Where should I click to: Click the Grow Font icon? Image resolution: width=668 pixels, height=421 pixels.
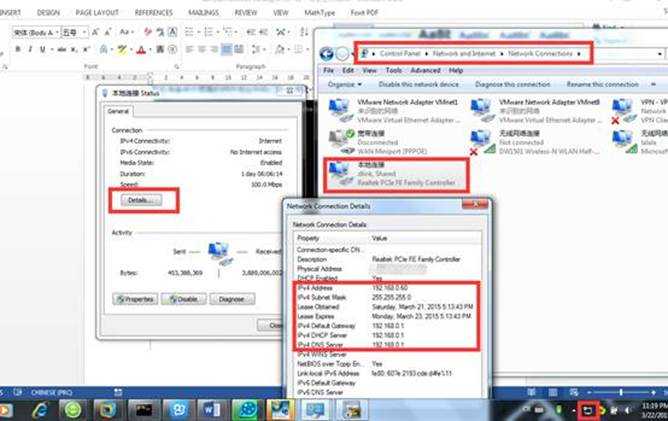[x=95, y=32]
